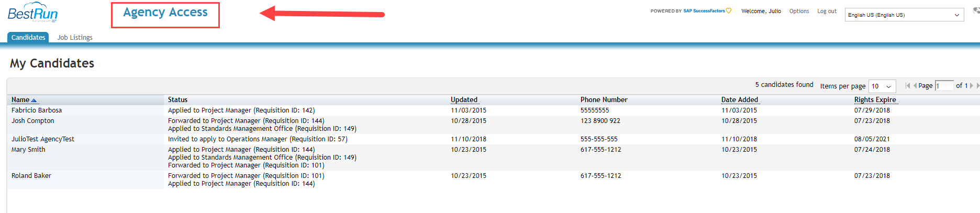Screen dimensions: 980x213
Task: Click the globe icon at top right
Action: pyautogui.click(x=976, y=10)
